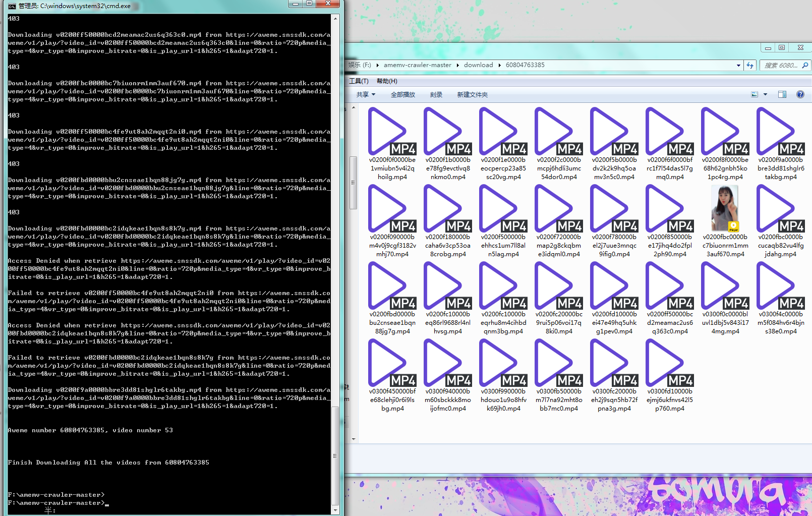Select file v0200f9a0000bbre3dd81shglr6takbg.mp4
This screenshot has height=516, width=812.
781,144
